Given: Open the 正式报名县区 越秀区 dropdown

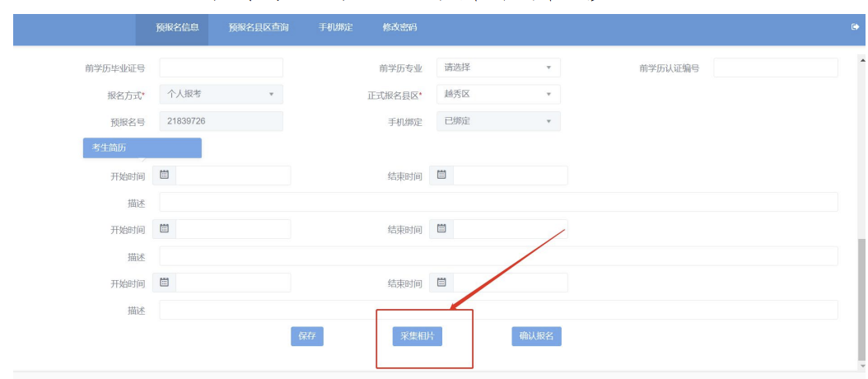Looking at the screenshot, I should (x=497, y=95).
